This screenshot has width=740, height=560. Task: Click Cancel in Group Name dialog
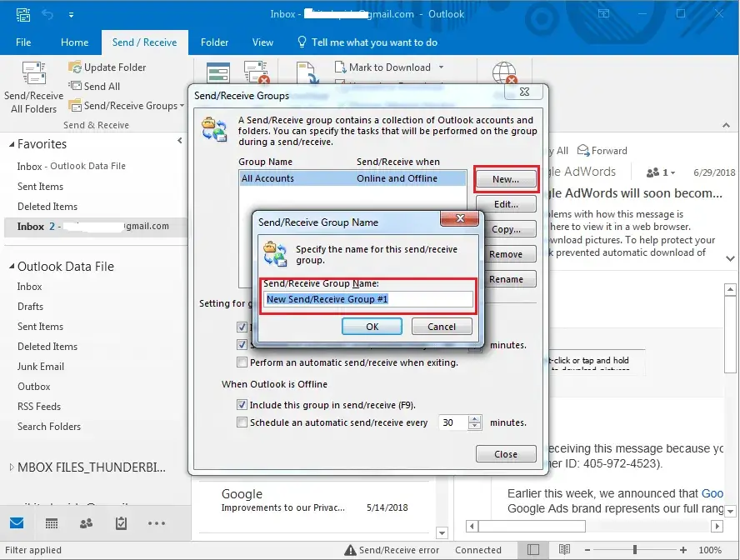pos(442,327)
